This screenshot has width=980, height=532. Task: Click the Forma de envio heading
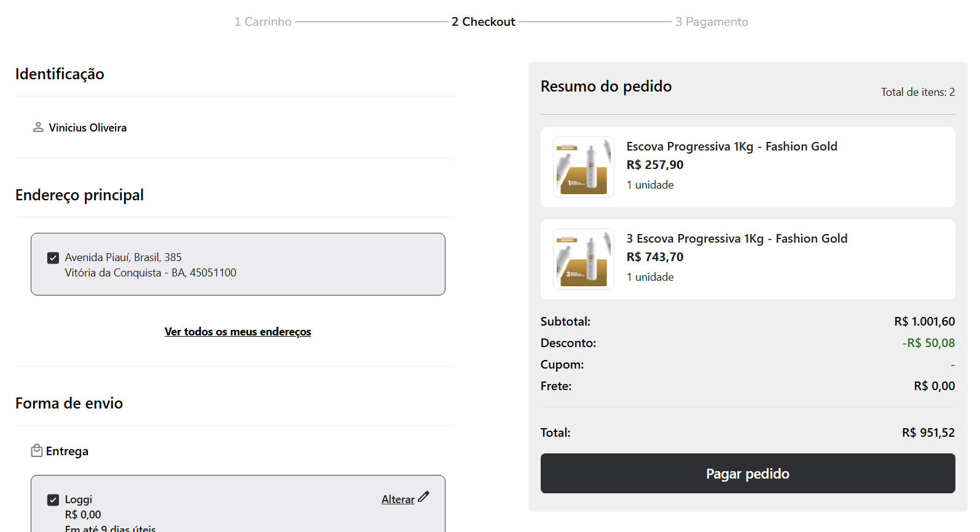click(69, 403)
